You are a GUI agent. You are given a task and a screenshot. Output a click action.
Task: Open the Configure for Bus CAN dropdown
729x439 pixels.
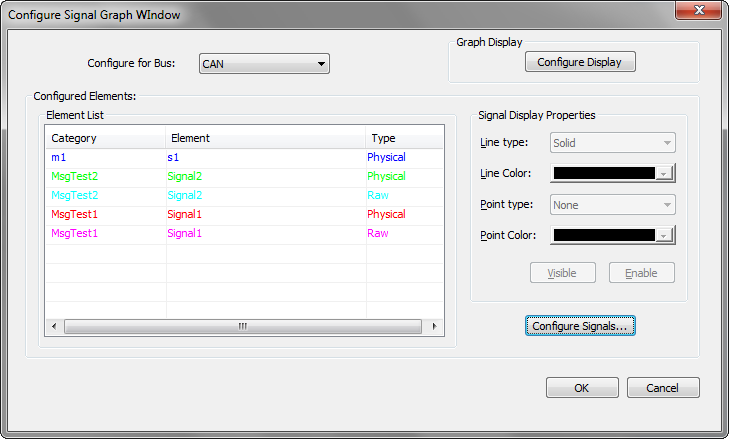(x=264, y=64)
